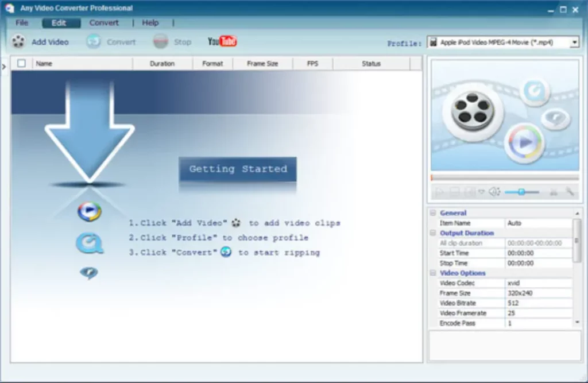Click the volume speaker icon in preview controls

click(493, 191)
